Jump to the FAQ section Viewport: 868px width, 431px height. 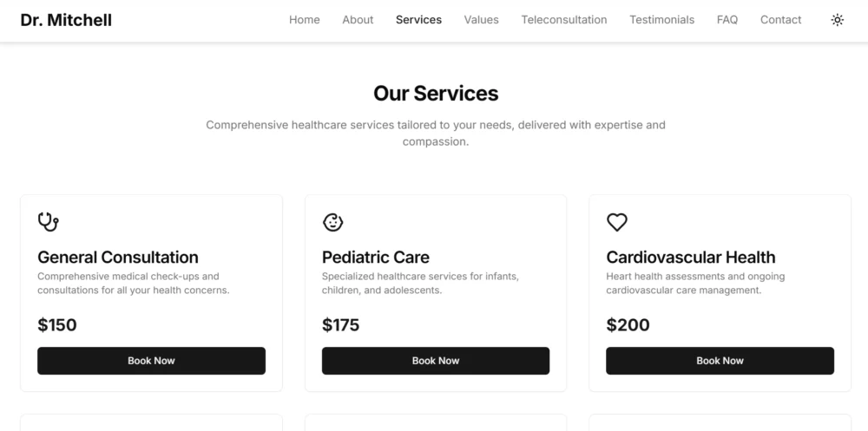coord(727,20)
